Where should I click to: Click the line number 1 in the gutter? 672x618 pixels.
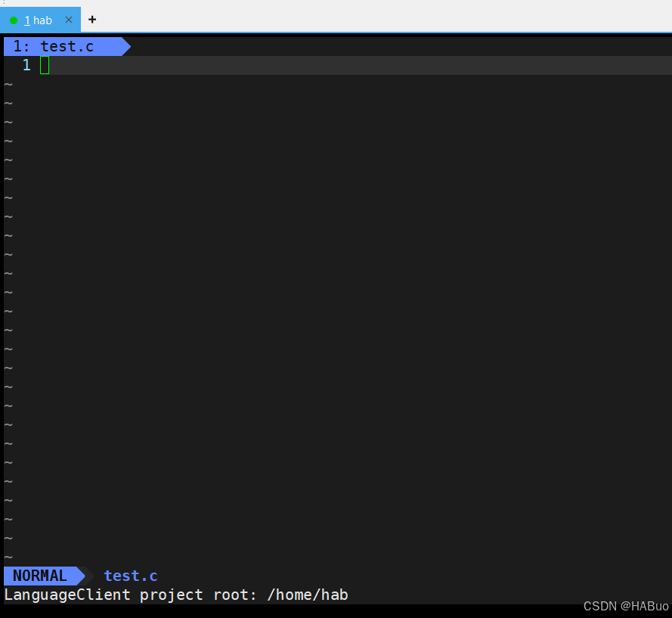pos(26,65)
